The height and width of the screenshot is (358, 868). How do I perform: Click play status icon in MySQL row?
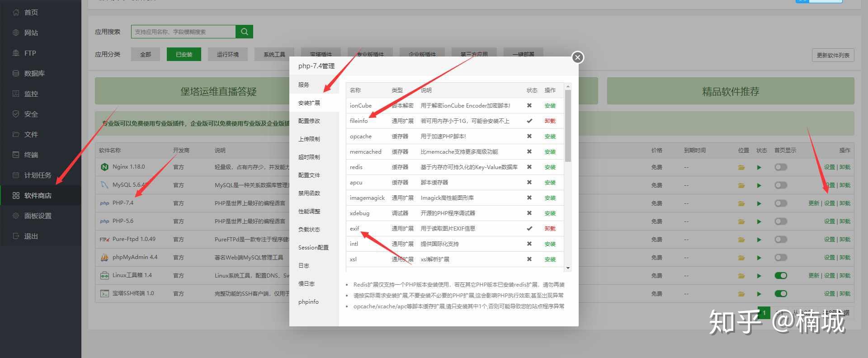point(759,185)
